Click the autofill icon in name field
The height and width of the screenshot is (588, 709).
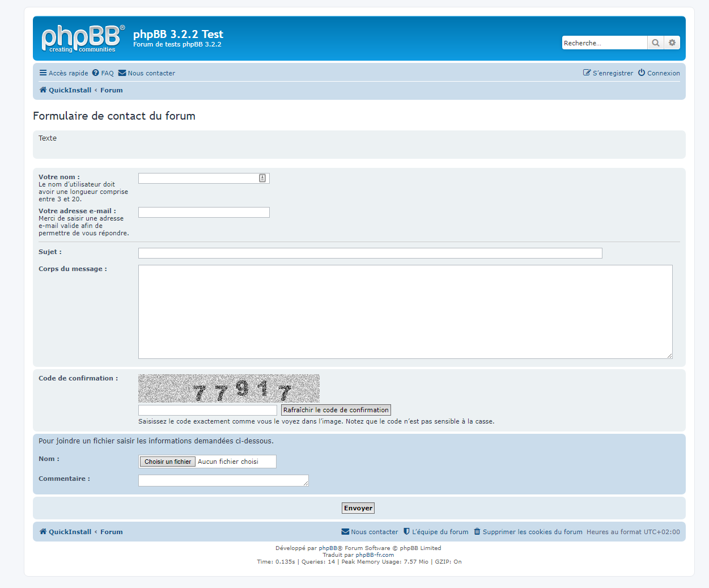[262, 178]
